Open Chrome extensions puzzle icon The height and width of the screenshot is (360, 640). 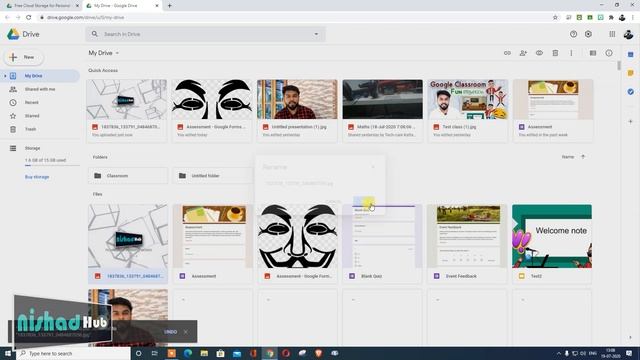(x=611, y=18)
